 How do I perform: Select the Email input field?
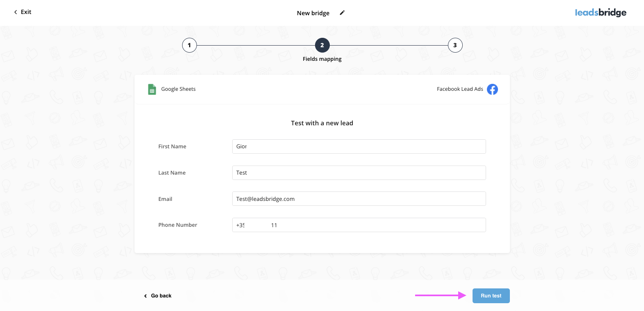(x=359, y=199)
